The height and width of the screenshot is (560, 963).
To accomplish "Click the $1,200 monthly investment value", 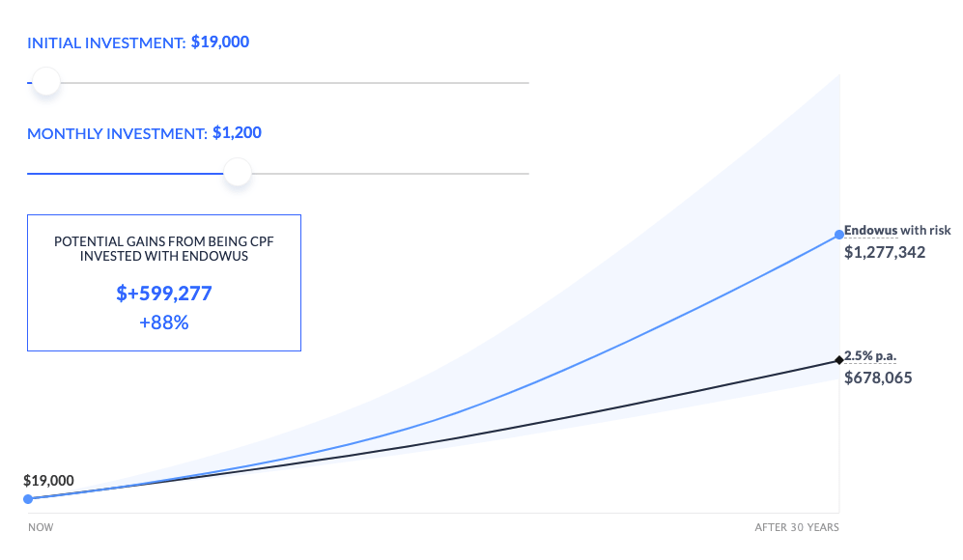I will pos(237,133).
